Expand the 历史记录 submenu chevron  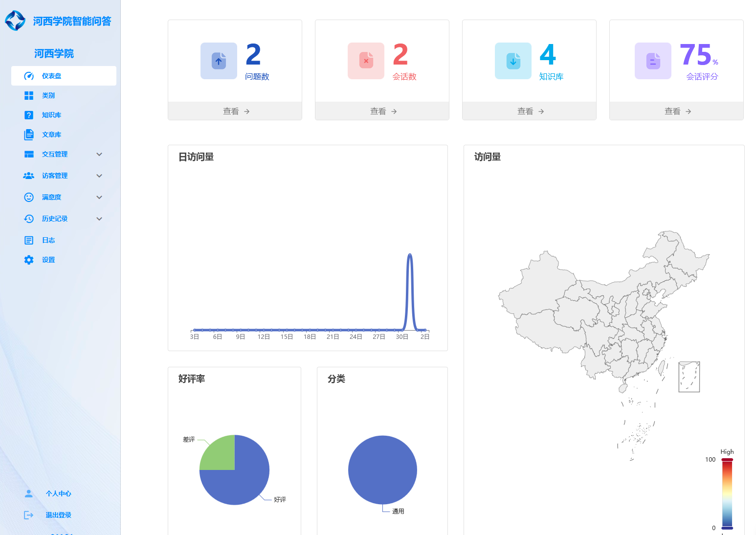(x=99, y=219)
